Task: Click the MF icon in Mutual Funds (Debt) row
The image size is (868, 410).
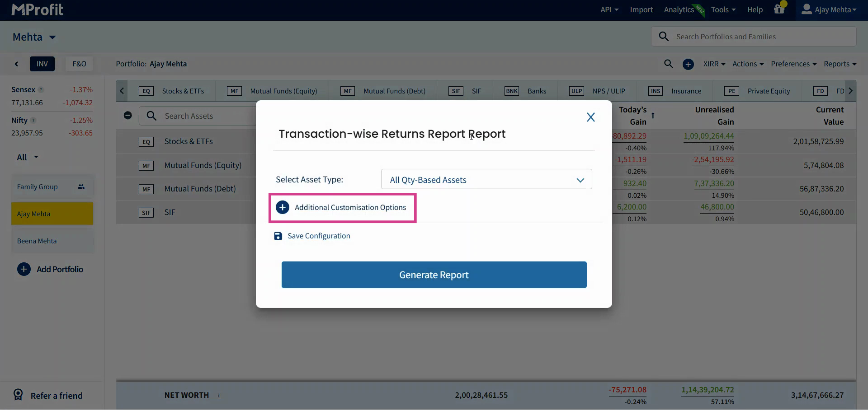Action: [x=146, y=189]
